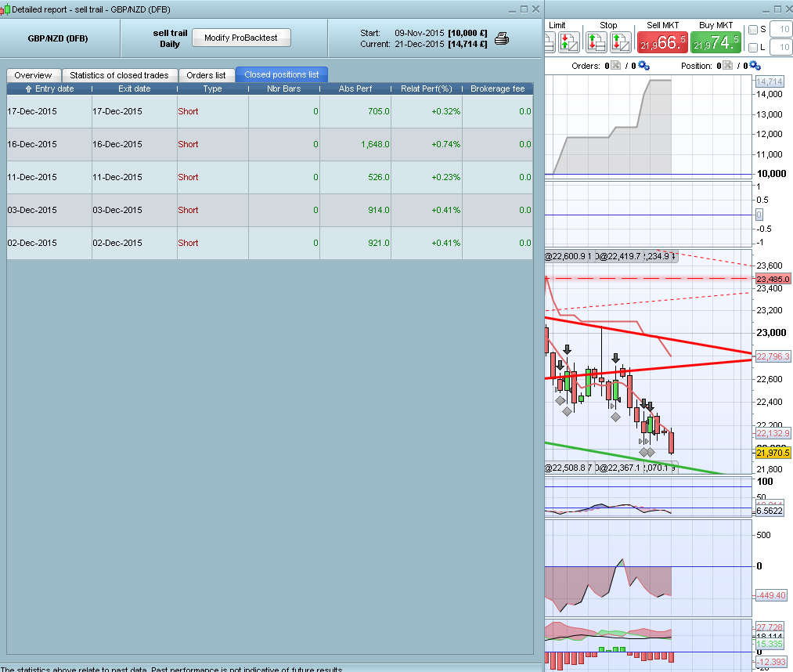Click the S quantity field showing 10
The image size is (793, 672).
coord(780,29)
